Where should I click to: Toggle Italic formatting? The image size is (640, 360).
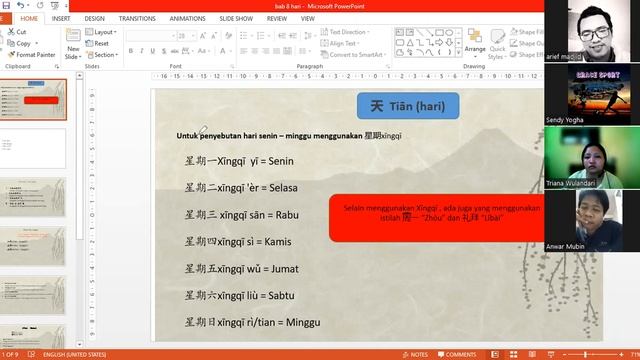coord(142,51)
